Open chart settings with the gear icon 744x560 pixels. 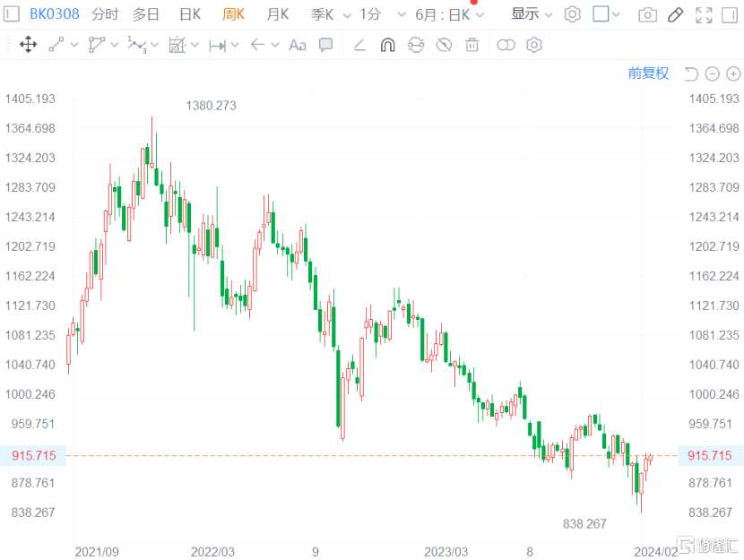tap(534, 45)
